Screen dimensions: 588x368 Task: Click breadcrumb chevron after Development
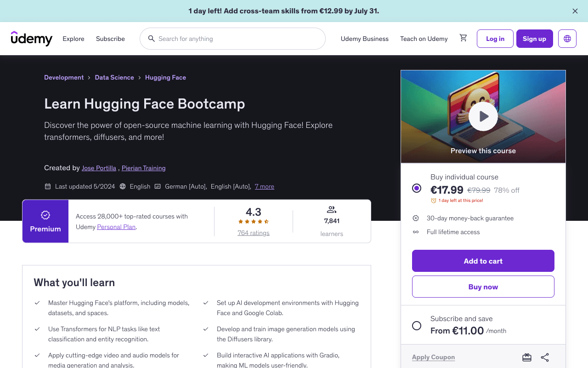pyautogui.click(x=89, y=77)
